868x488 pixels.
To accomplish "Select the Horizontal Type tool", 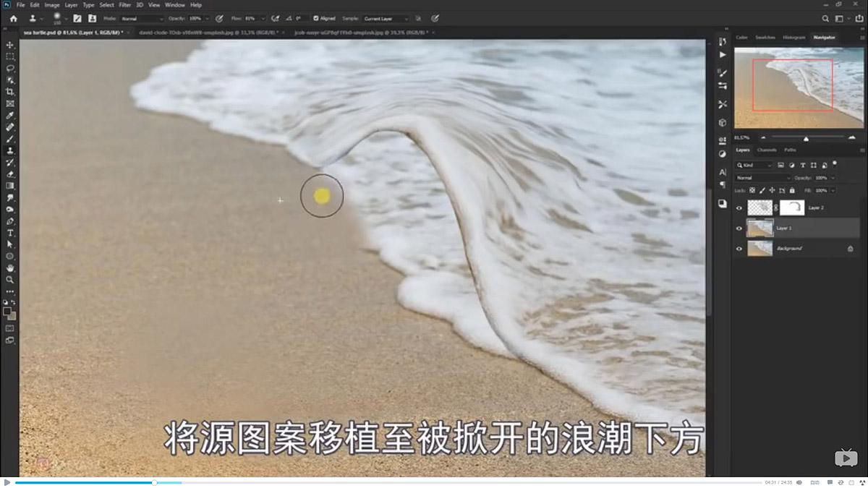I will (10, 233).
